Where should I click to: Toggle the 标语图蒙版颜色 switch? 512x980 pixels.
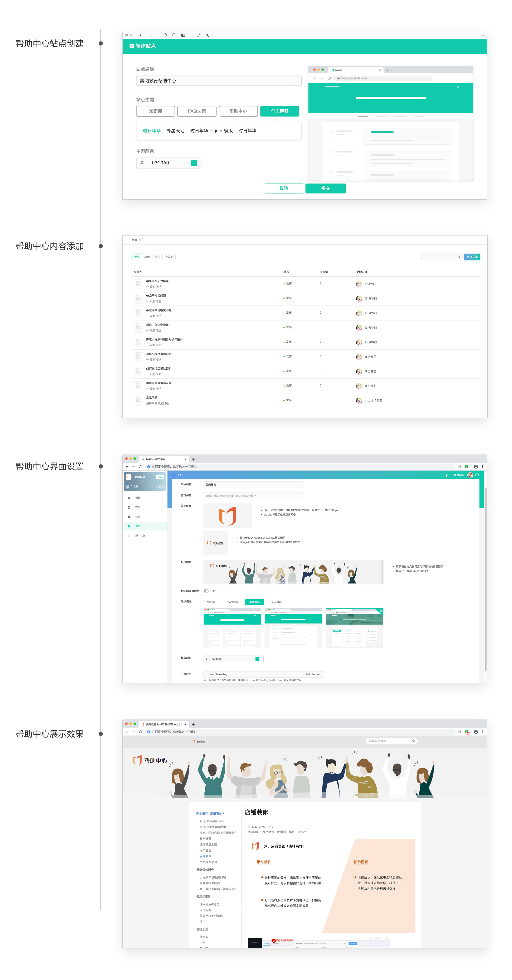[x=206, y=591]
